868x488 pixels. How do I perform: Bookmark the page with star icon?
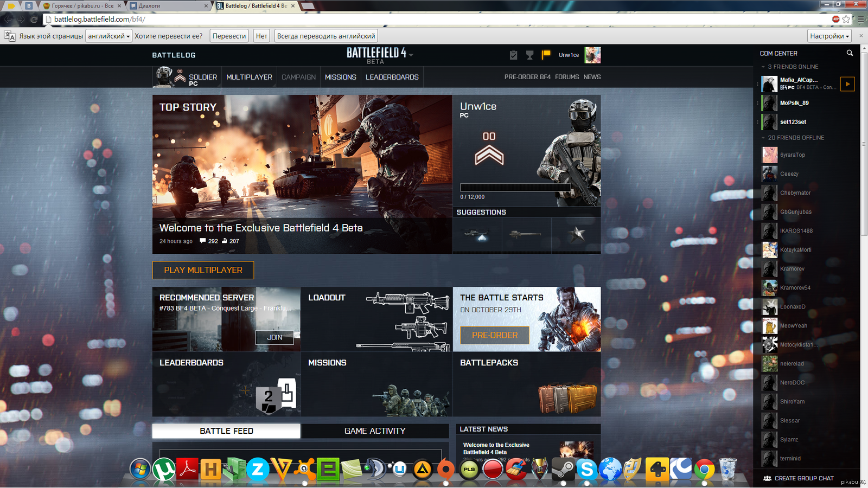tap(846, 20)
